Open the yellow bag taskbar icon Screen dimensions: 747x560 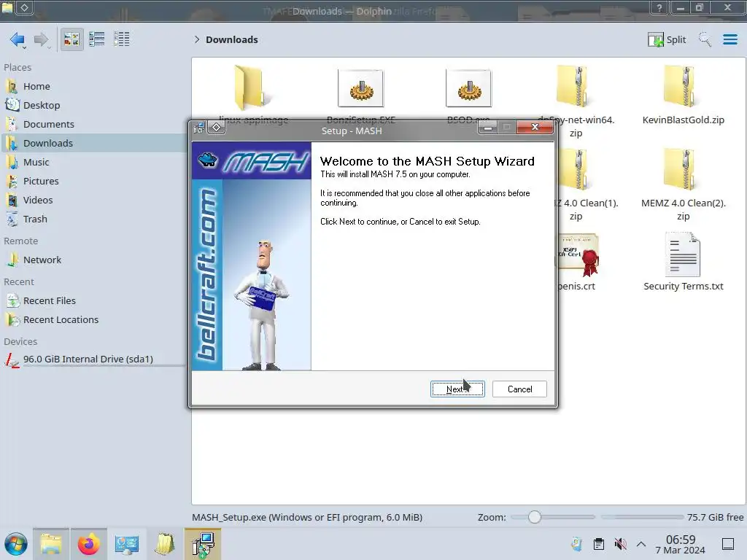pos(164,544)
